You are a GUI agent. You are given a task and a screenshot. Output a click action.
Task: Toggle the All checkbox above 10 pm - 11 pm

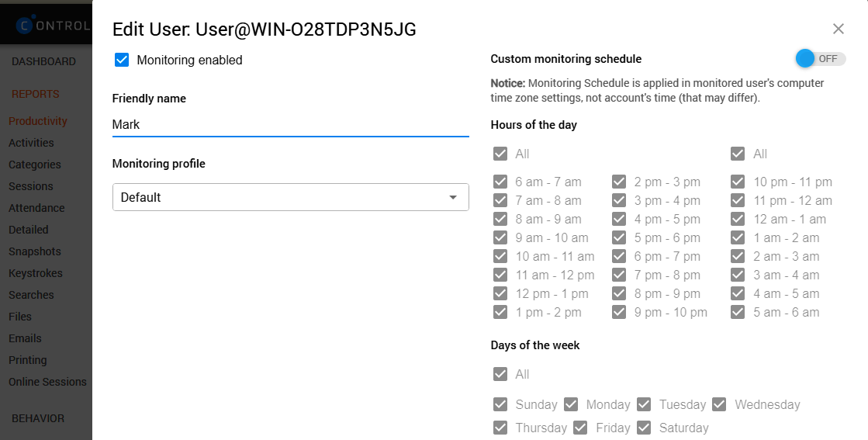[x=738, y=154]
